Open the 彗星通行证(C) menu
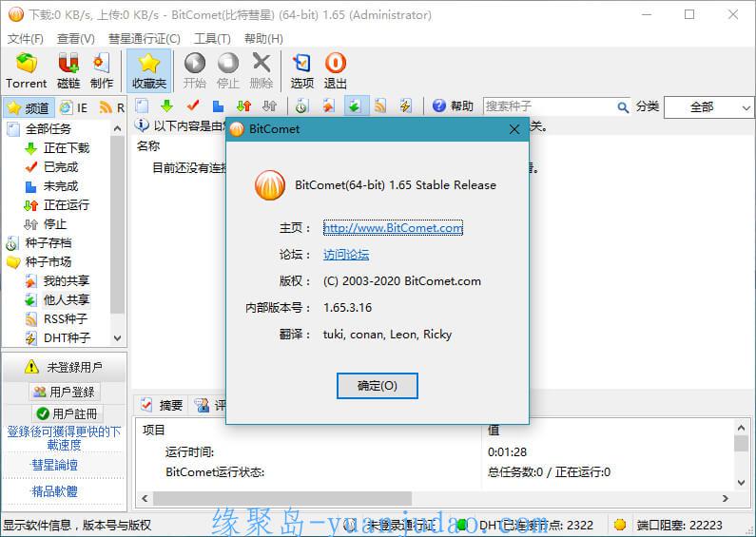756x537 pixels. [145, 39]
